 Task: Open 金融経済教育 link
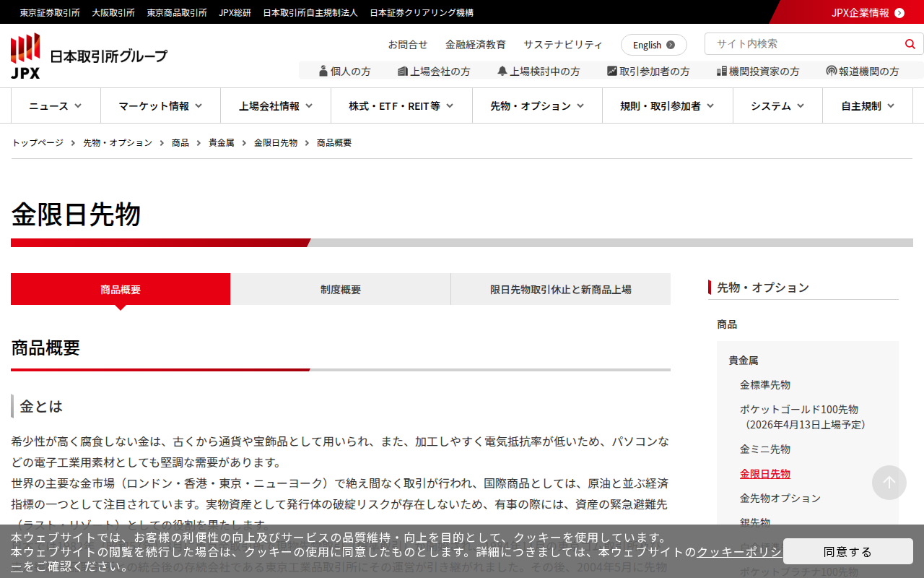(476, 44)
